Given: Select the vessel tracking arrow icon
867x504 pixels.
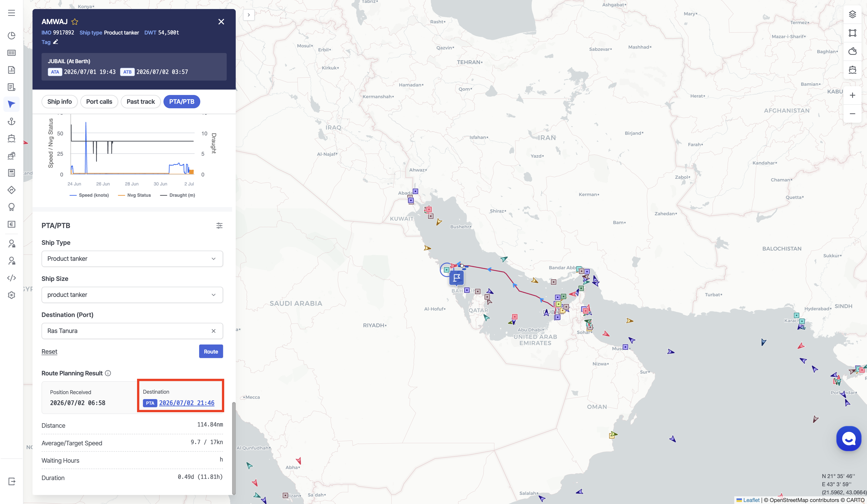Looking at the screenshot, I should tap(11, 104).
